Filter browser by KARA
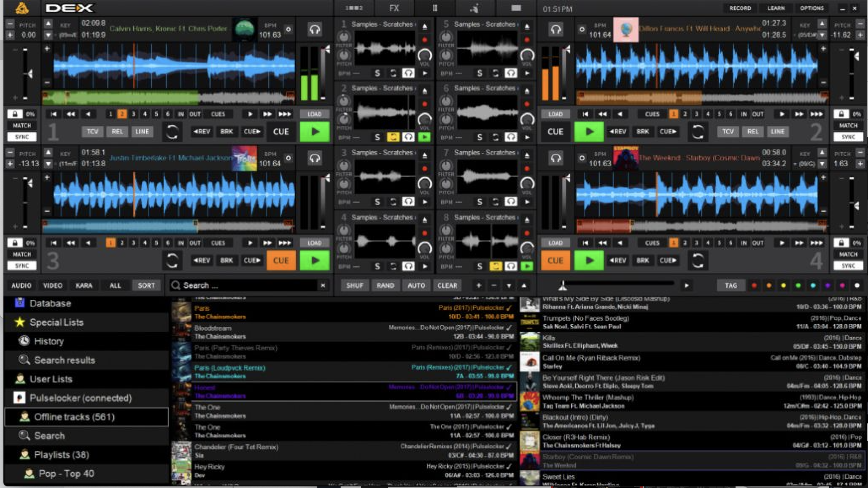The image size is (868, 488). pos(84,285)
